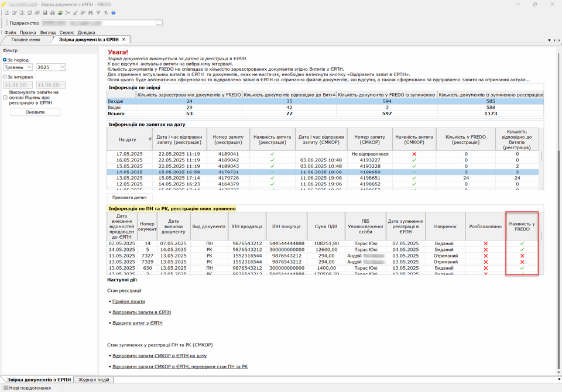This screenshot has width=562, height=392.
Task: Click Відкрити витяг з ЄРПН link
Action: tap(137, 323)
